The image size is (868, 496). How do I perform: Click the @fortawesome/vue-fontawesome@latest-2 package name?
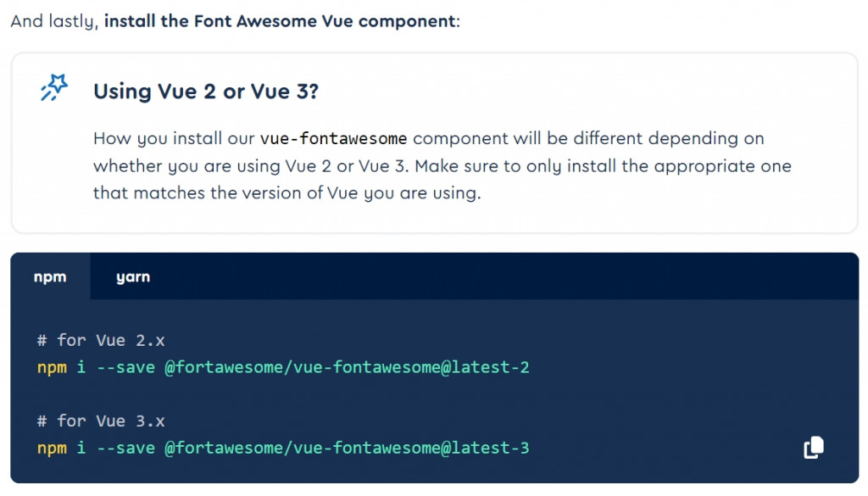pyautogui.click(x=347, y=367)
